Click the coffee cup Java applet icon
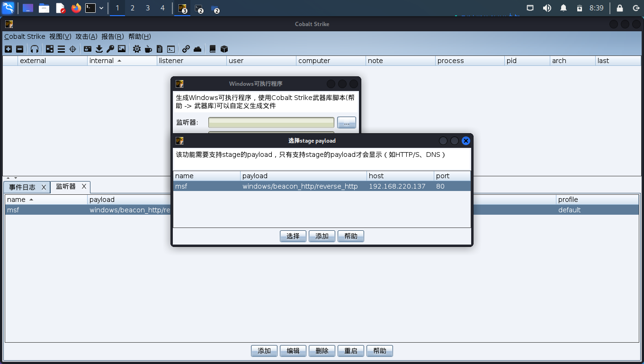Screen dimensions: 644x364 [148, 49]
